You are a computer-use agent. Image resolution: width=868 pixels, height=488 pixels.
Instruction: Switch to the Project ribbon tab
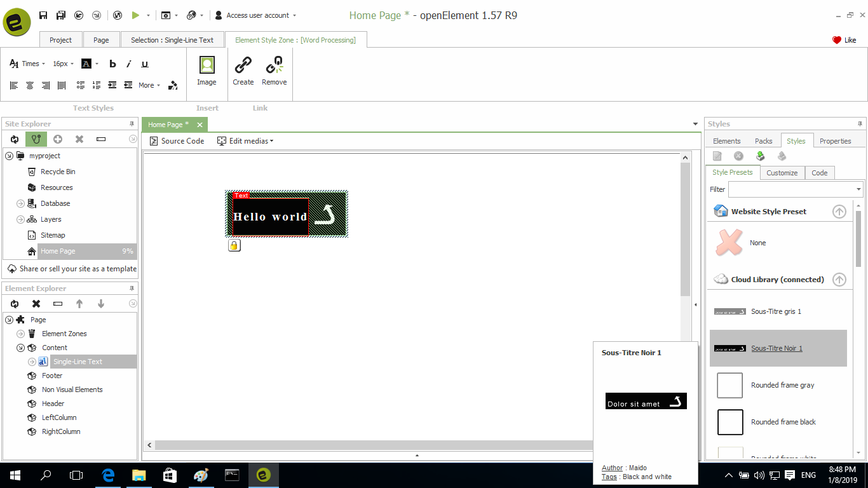60,40
